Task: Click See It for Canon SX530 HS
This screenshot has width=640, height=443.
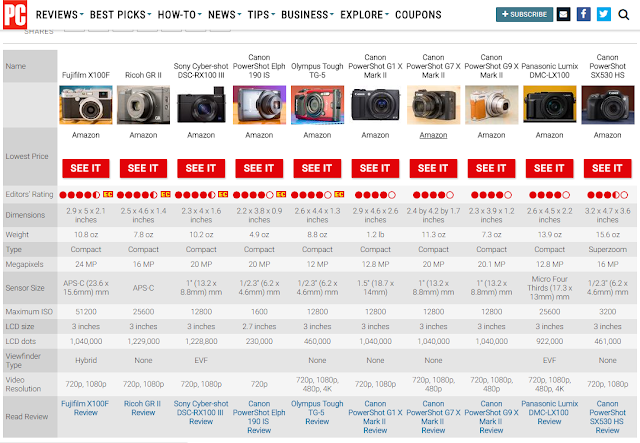Action: [607, 168]
